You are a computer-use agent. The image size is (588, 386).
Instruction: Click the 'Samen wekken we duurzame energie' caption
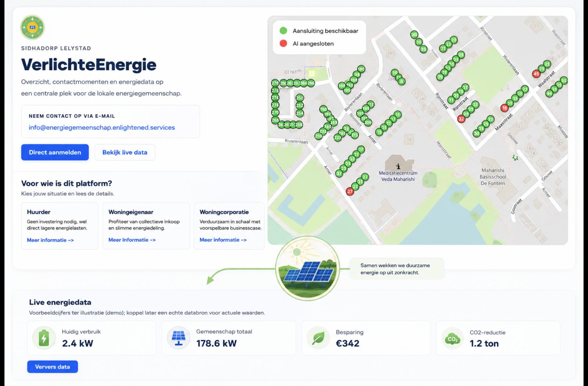click(x=395, y=269)
